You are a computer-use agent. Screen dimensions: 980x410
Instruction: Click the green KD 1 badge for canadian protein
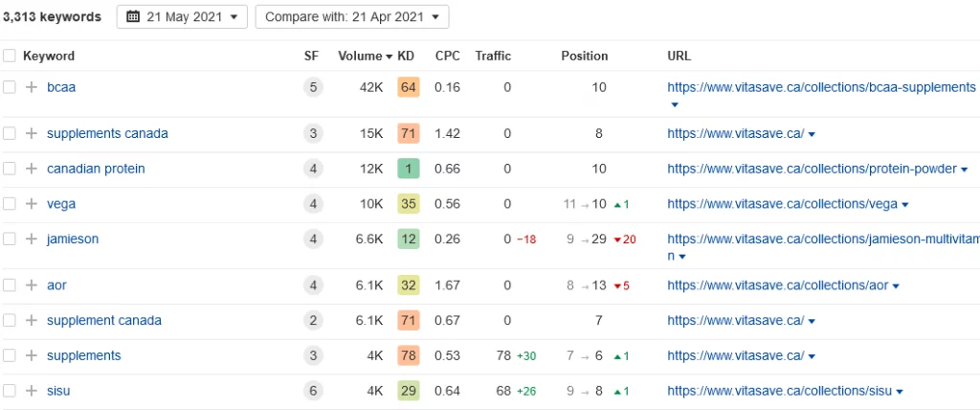[x=408, y=169]
